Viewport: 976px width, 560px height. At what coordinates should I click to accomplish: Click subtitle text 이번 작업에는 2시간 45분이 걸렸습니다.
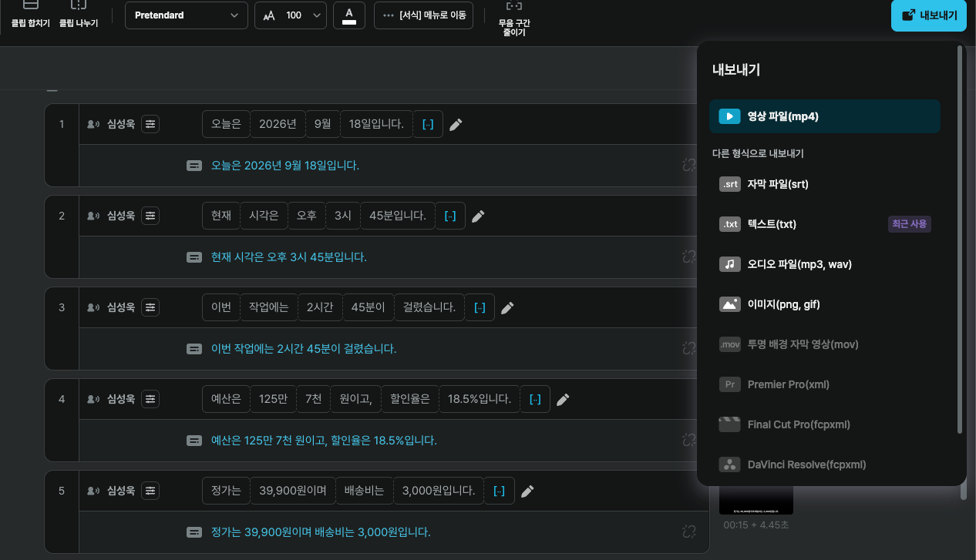[x=304, y=349]
